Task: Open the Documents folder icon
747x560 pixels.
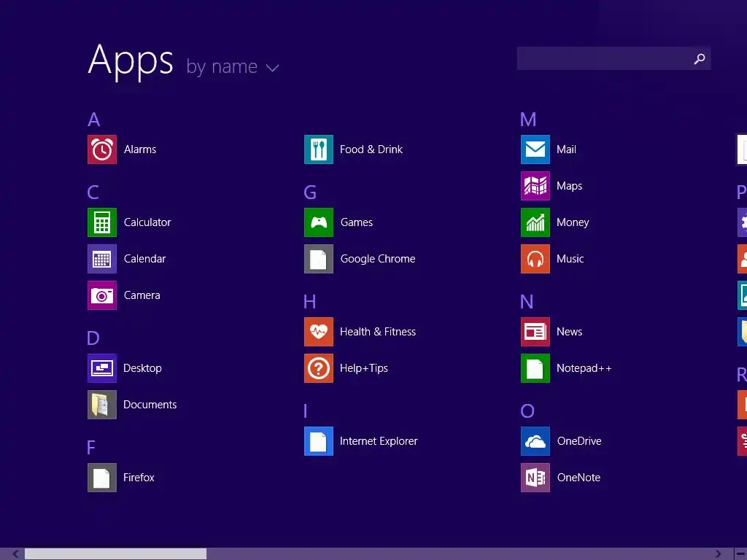Action: 102,405
